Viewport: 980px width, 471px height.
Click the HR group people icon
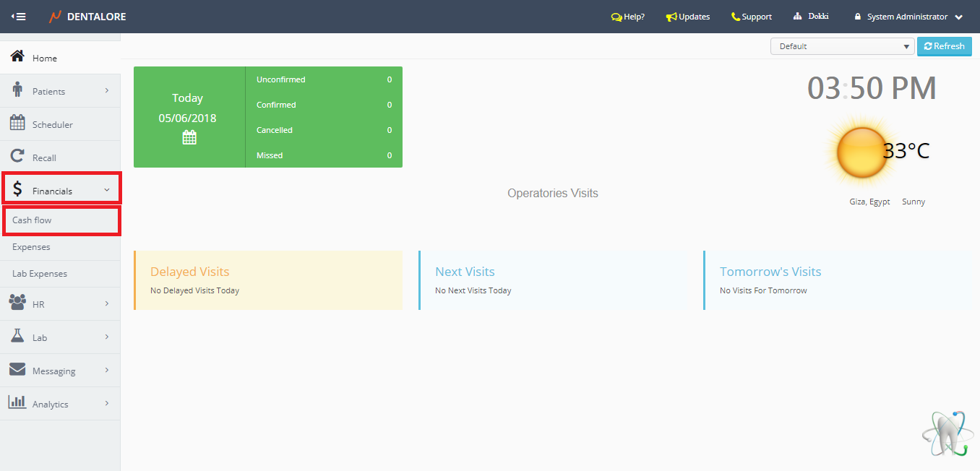tap(17, 303)
